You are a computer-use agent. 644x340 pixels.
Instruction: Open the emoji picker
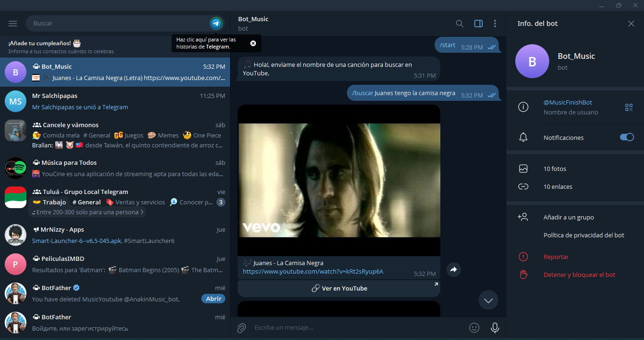coord(474,328)
